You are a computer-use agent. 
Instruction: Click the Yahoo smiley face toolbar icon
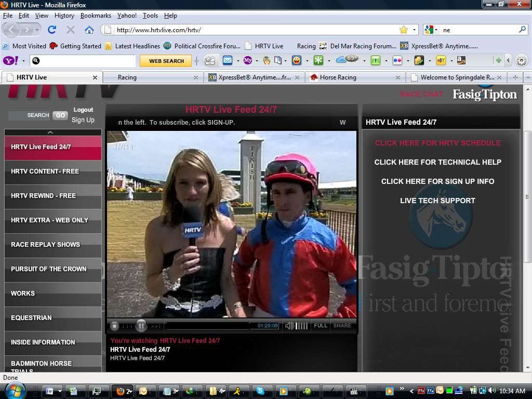pos(297,60)
